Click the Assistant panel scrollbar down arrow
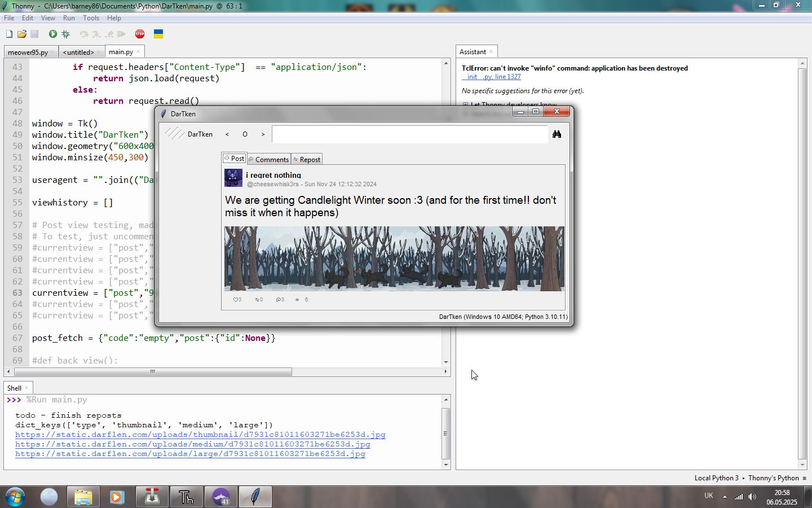 pyautogui.click(x=802, y=465)
